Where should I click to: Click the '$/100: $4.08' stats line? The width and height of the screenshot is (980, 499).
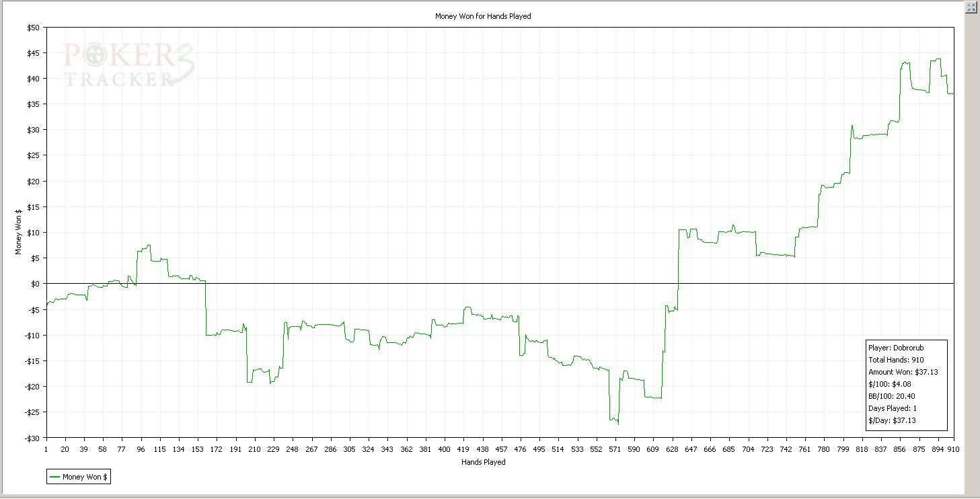pyautogui.click(x=891, y=384)
